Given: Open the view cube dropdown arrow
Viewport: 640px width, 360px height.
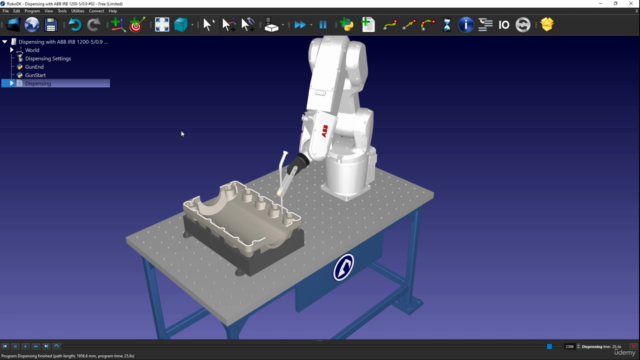Looking at the screenshot, I should coord(192,25).
